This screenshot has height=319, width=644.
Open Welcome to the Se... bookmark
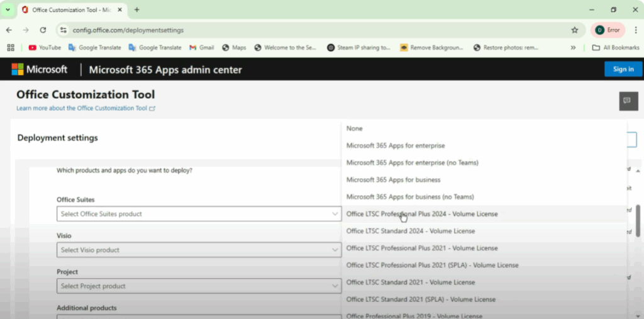(x=286, y=48)
